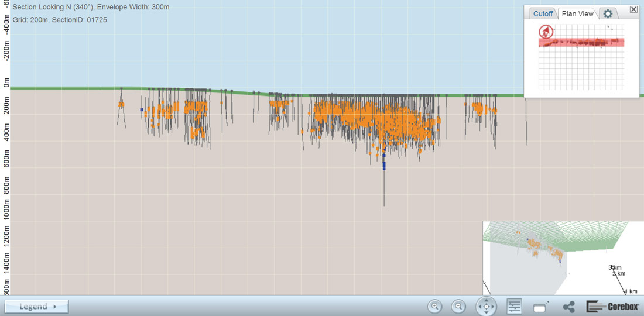Screen dimensions: 644x316
Task: Close the plan view panel
Action: click(x=633, y=9)
